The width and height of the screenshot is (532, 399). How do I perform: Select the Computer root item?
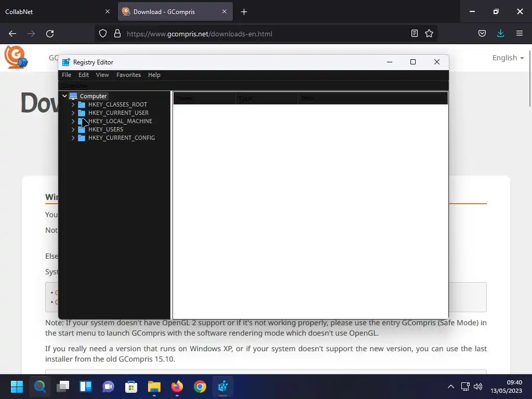click(94, 96)
